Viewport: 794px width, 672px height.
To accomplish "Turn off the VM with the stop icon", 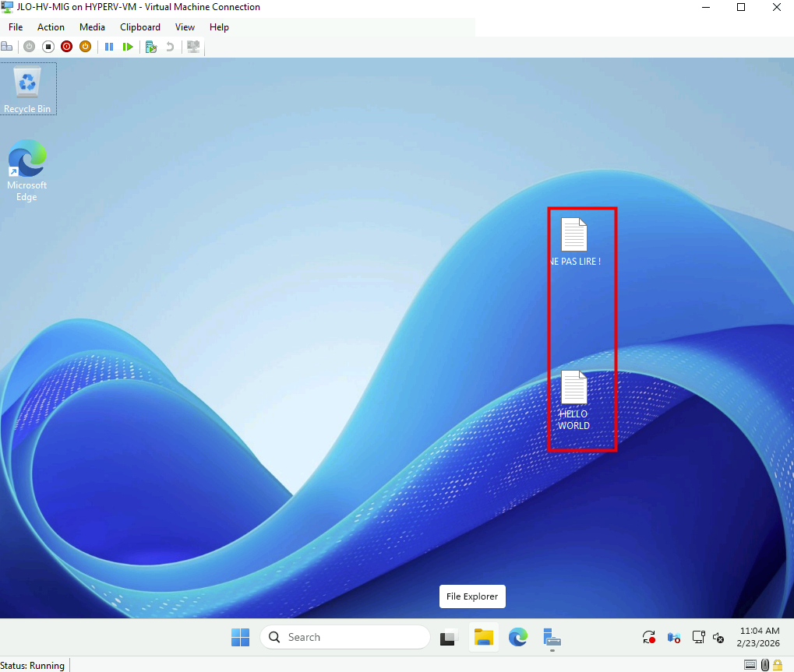I will tap(48, 47).
